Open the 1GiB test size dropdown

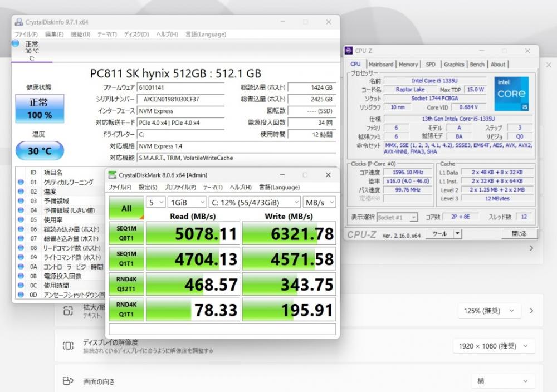coord(187,202)
